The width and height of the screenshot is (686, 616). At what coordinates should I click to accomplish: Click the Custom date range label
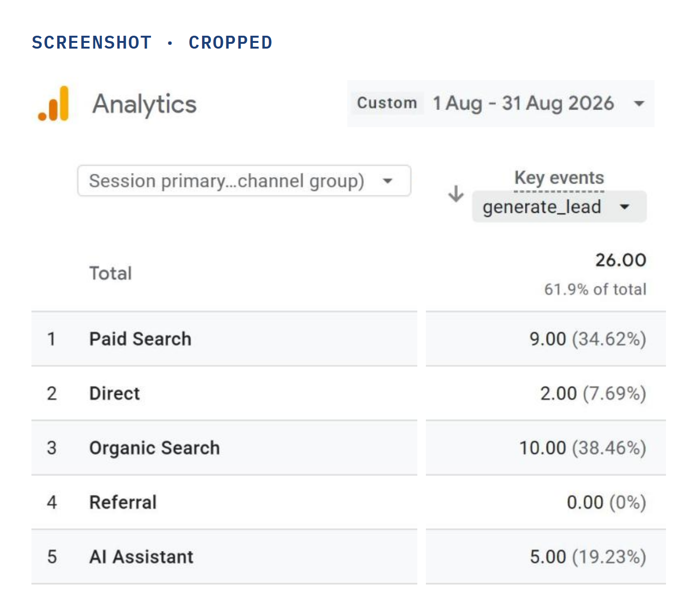(387, 103)
